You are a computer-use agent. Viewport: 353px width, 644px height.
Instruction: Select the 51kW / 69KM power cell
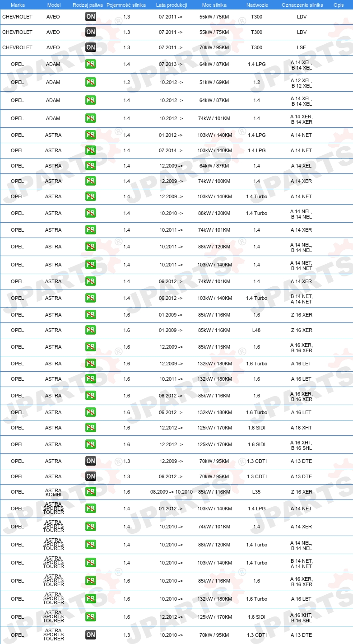coord(214,82)
